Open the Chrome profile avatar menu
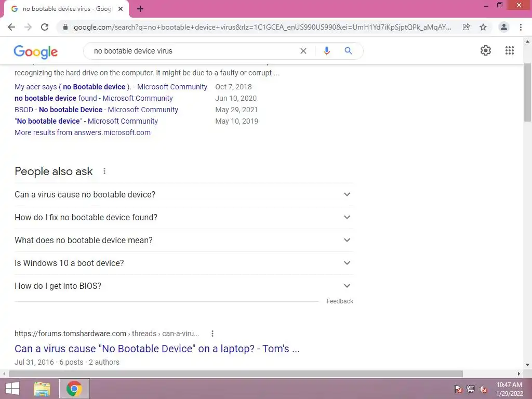 point(504,27)
